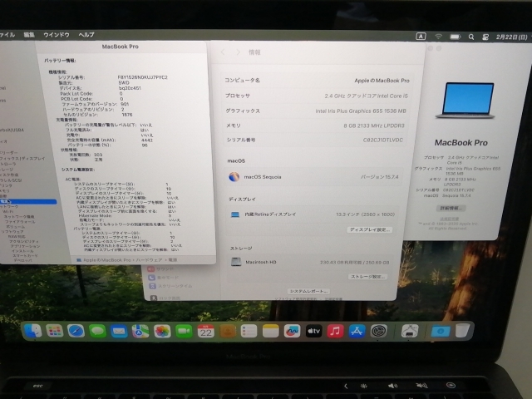Click the バッテリー情報 heading in System Information

tap(60, 61)
